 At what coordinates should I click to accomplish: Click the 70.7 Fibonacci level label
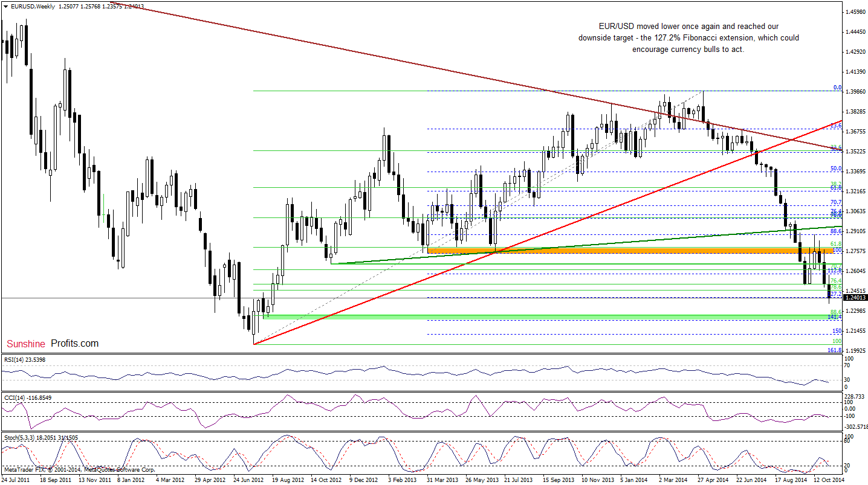click(x=837, y=202)
